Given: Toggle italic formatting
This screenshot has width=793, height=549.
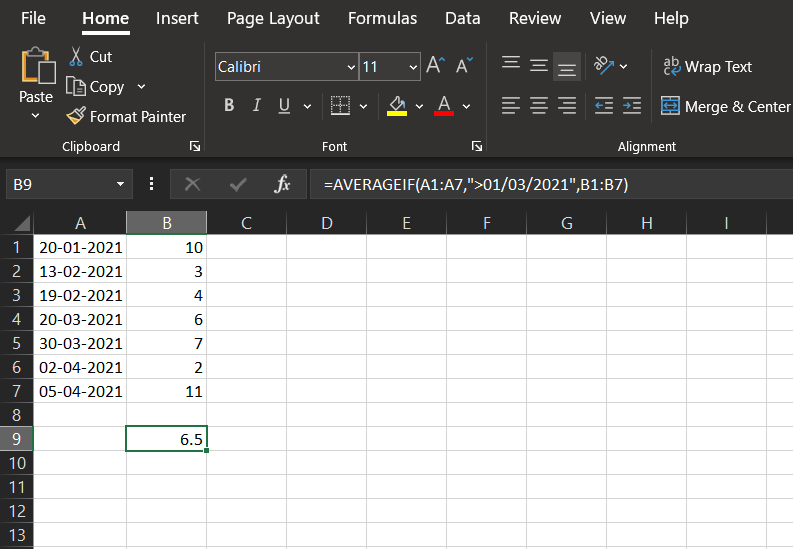Looking at the screenshot, I should 256,106.
